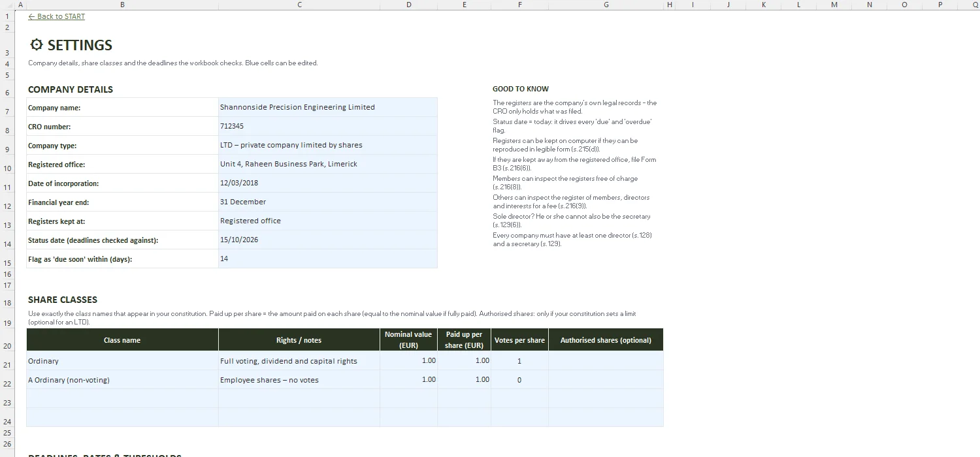Click the Ordinary nominal value 1.00
The width and height of the screenshot is (980, 457).
(x=408, y=361)
